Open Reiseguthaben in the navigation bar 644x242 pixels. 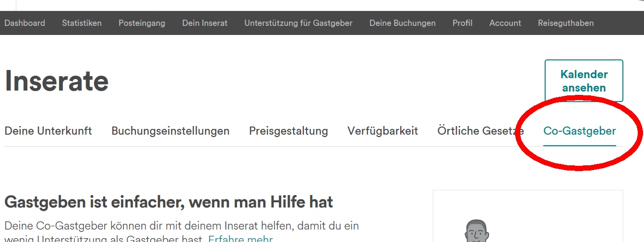click(565, 23)
